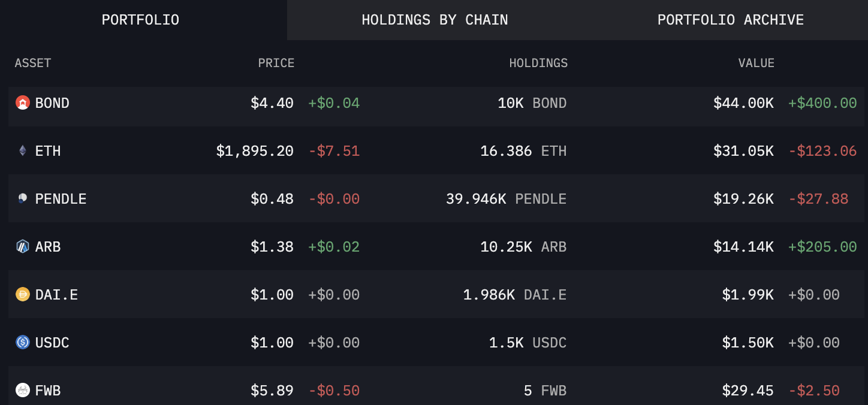
Task: Click the DAI.E token icon
Action: (22, 294)
